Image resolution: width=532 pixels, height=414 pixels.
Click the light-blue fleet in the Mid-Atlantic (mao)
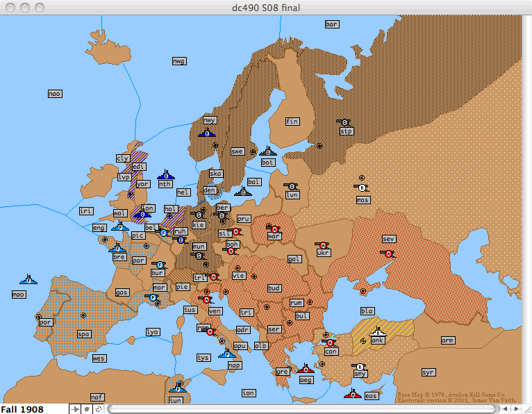coord(28,280)
